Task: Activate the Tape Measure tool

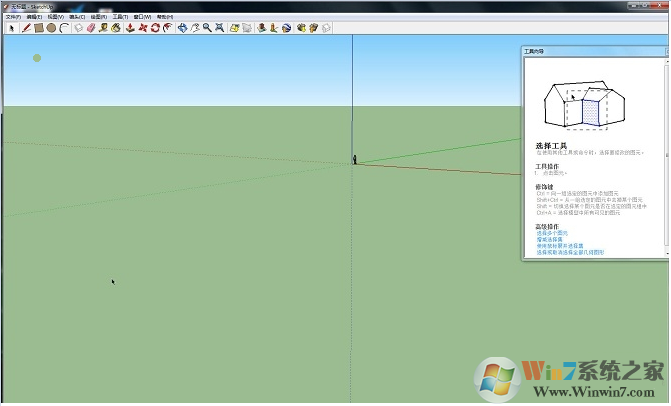Action: click(103, 28)
